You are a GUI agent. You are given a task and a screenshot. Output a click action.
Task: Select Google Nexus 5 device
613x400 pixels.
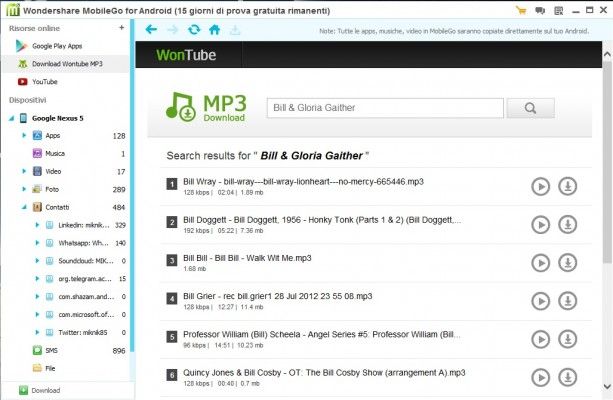pyautogui.click(x=57, y=118)
